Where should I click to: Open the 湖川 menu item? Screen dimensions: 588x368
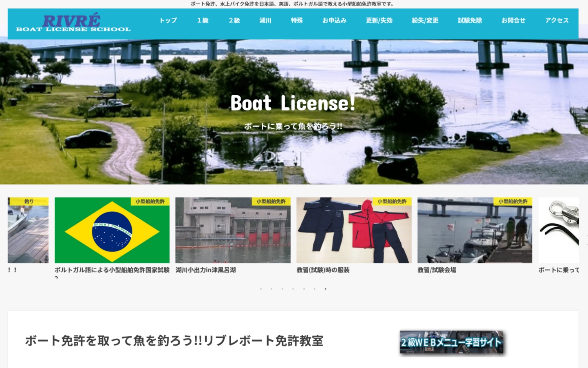pos(265,20)
